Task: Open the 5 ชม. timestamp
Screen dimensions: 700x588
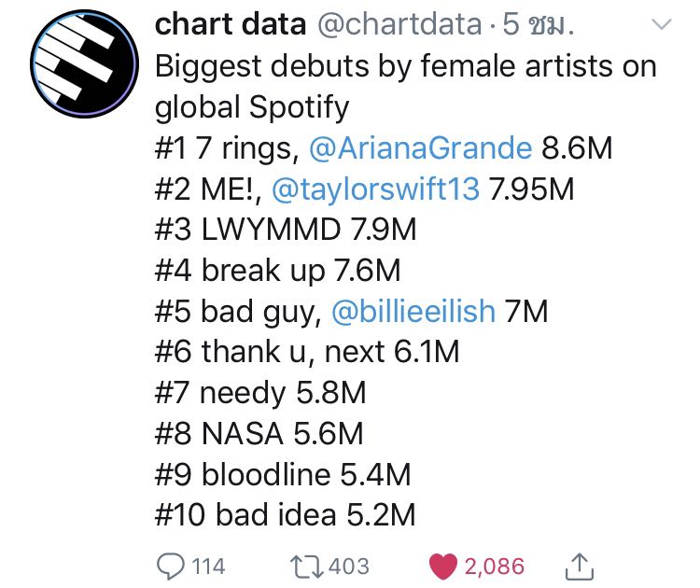Action: point(538,24)
